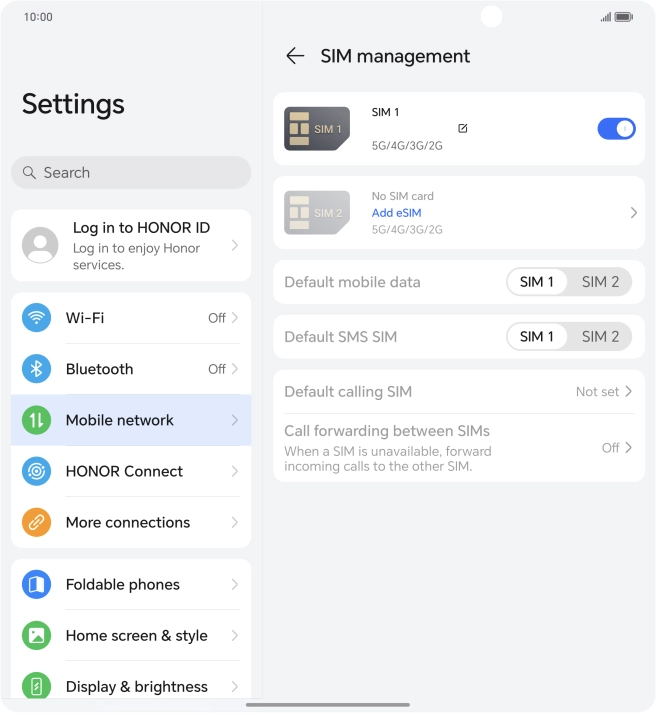The height and width of the screenshot is (713, 656).
Task: Open Home screen & style settings
Action: [x=131, y=635]
